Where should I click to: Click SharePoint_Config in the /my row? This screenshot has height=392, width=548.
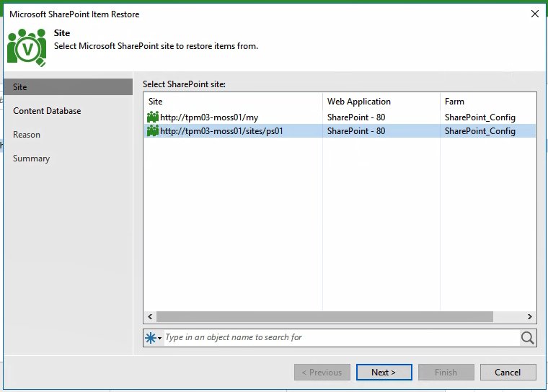479,117
